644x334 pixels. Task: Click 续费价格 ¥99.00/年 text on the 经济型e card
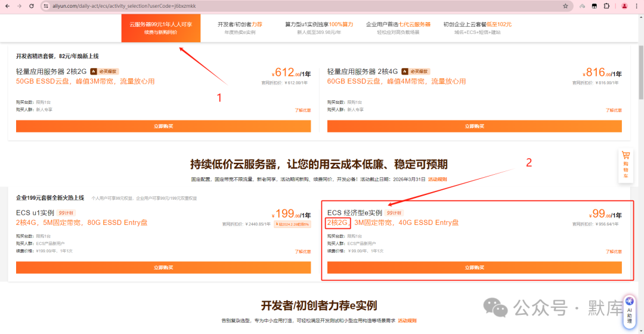coord(355,251)
